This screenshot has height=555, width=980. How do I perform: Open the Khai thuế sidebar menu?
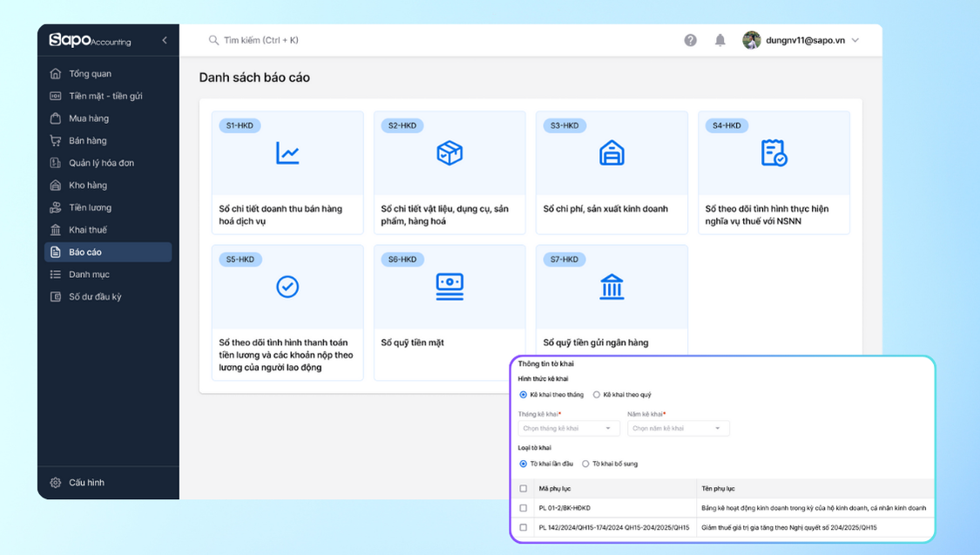click(88, 230)
